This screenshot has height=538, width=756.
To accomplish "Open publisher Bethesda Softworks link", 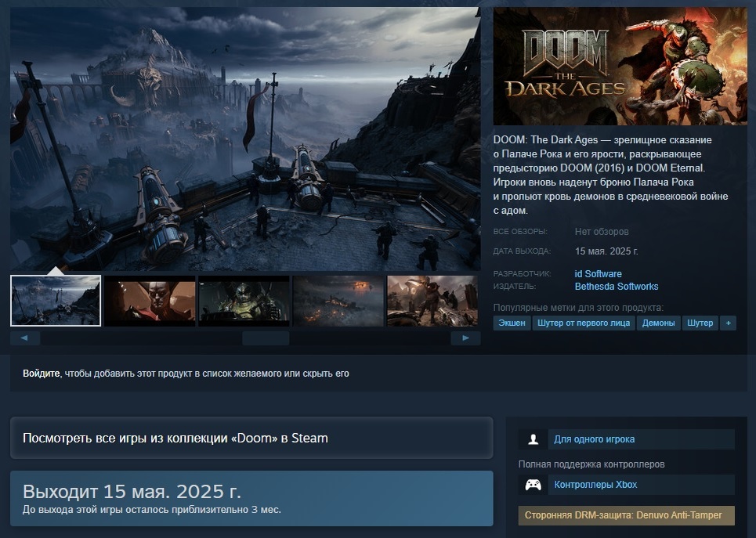I will 617,287.
